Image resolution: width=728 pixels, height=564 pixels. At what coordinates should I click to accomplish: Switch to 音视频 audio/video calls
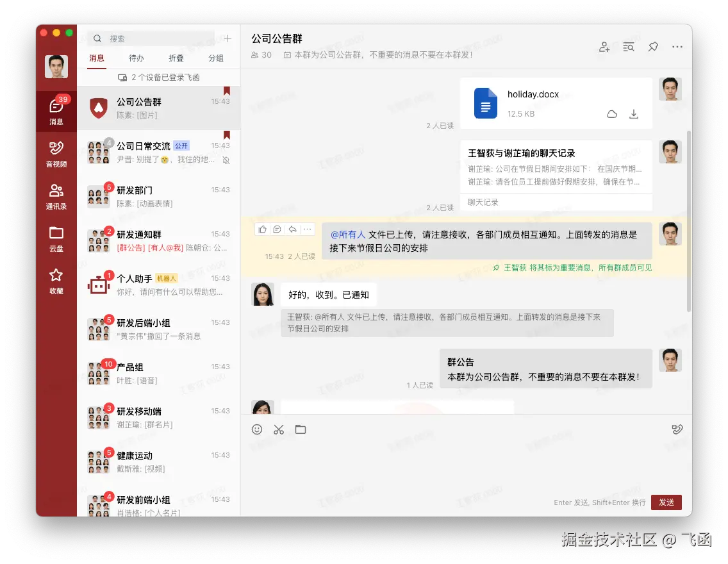pyautogui.click(x=56, y=153)
